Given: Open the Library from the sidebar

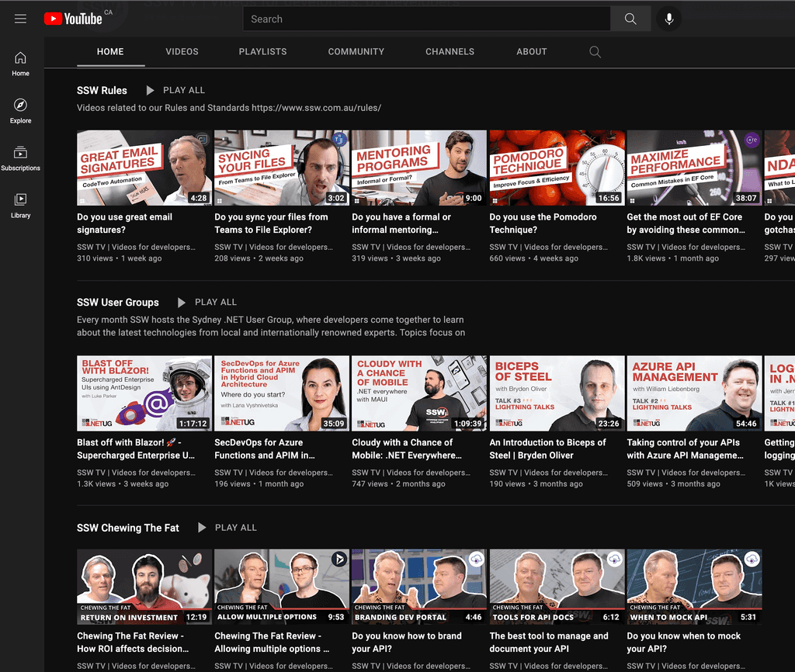Looking at the screenshot, I should pyautogui.click(x=20, y=203).
